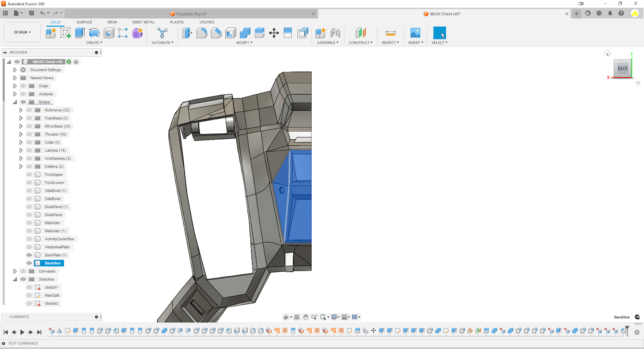This screenshot has width=644, height=349.
Task: Show the Origin folder
Action: 23,86
